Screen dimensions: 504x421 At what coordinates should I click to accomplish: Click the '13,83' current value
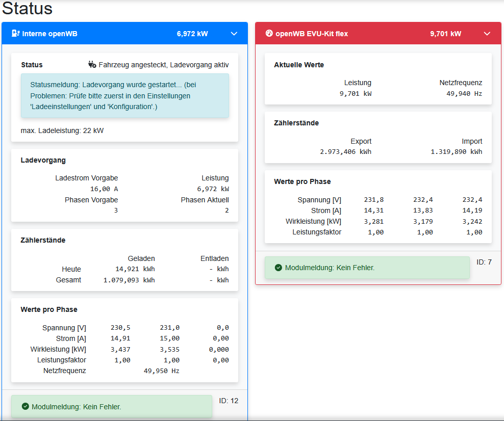[x=423, y=210]
